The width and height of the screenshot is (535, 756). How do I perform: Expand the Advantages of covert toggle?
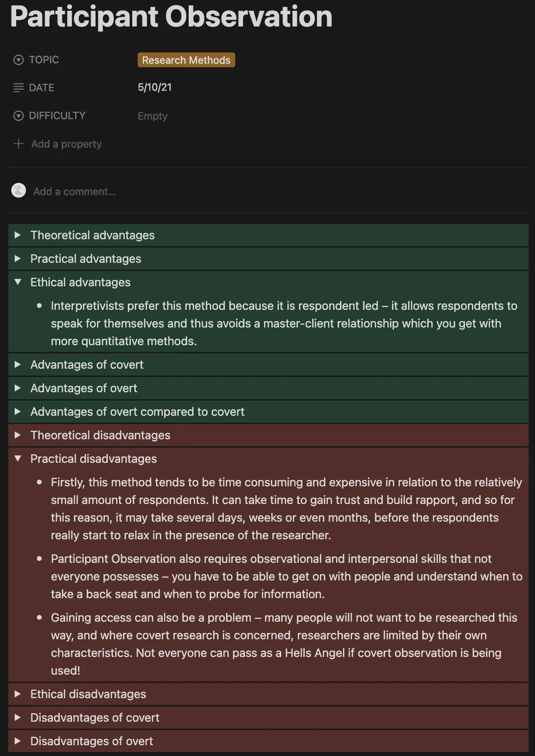point(18,364)
